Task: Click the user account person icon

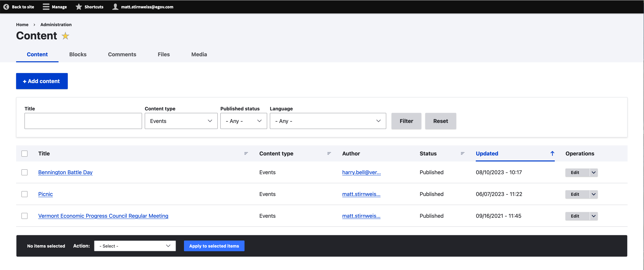Action: click(115, 7)
